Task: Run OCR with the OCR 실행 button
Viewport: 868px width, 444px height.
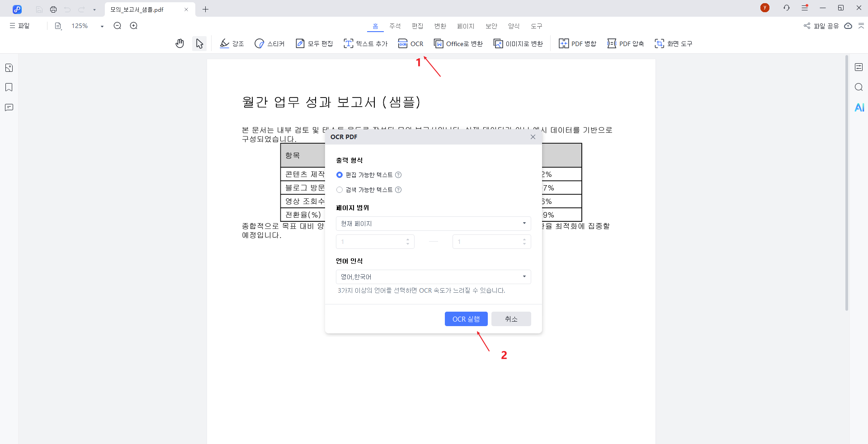Action: pyautogui.click(x=466, y=318)
